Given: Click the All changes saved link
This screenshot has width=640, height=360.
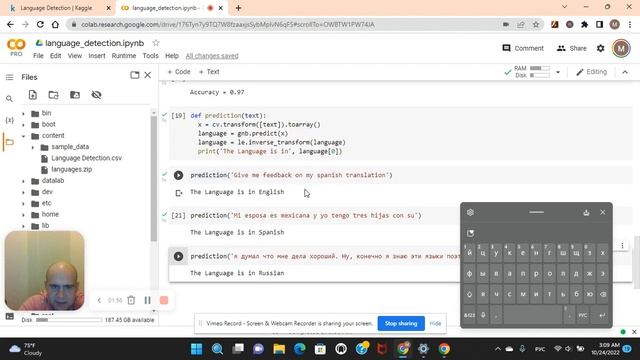Looking at the screenshot, I should pyautogui.click(x=212, y=56).
